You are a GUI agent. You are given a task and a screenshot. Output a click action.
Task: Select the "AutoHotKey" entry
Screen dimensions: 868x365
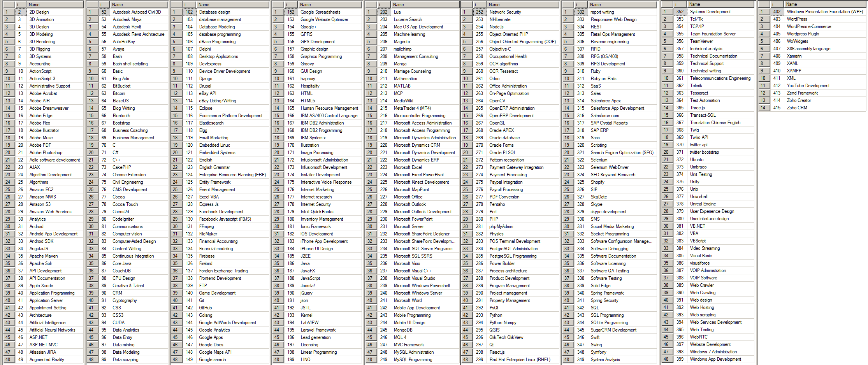(139, 42)
